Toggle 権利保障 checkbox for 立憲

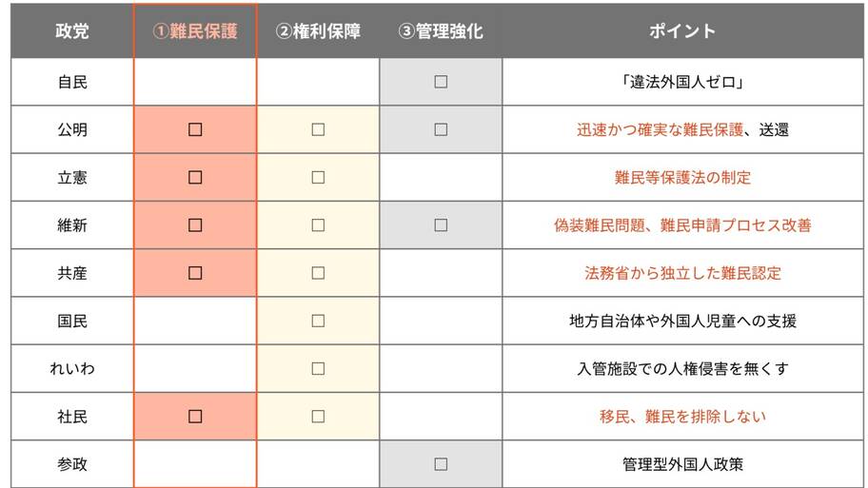click(318, 177)
